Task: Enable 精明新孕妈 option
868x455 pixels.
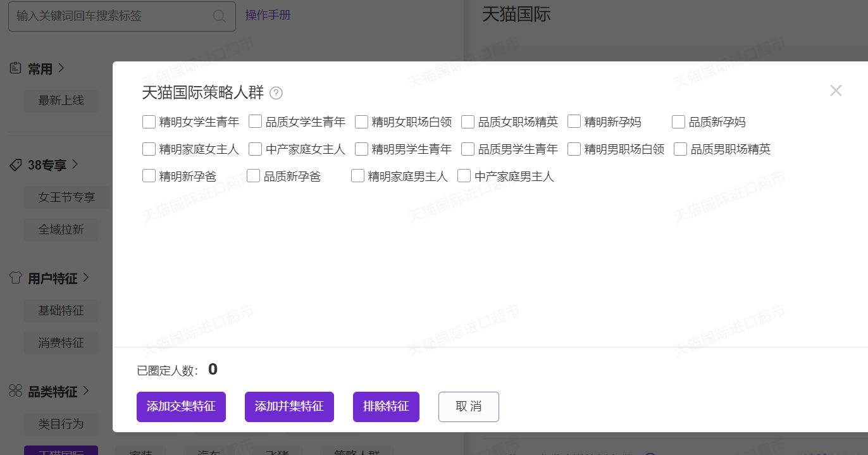Action: 574,122
